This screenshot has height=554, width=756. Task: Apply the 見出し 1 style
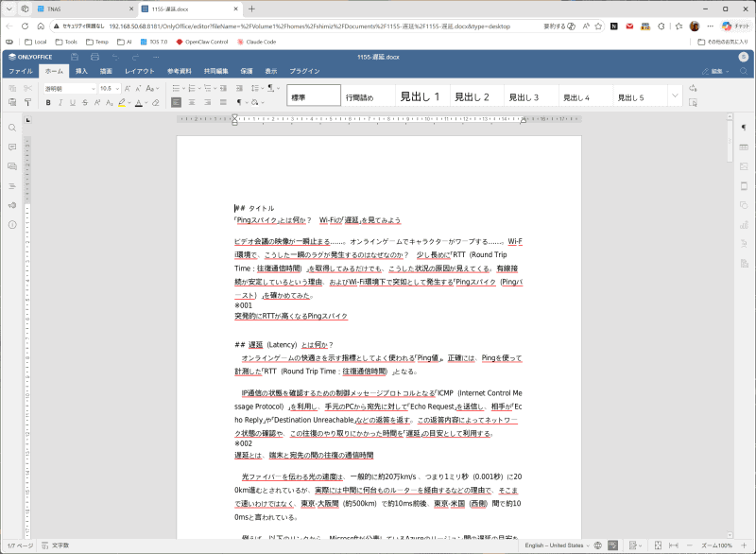(x=422, y=95)
